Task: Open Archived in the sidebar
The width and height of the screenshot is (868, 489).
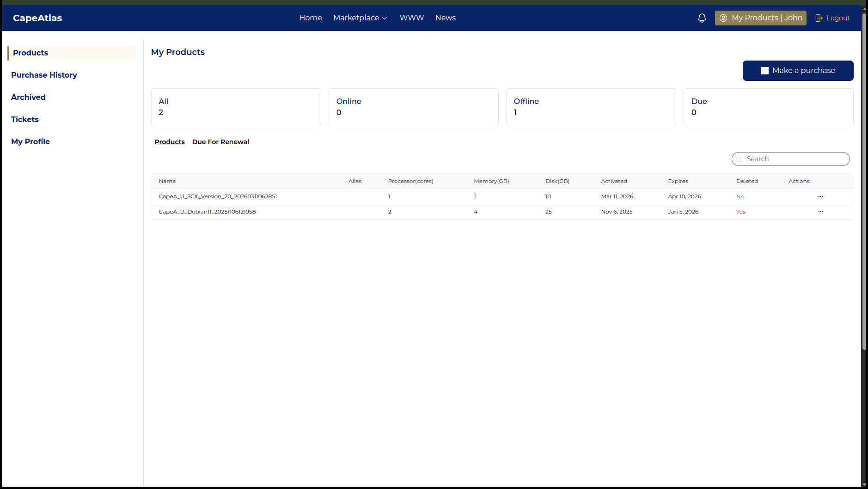Action: pos(28,97)
